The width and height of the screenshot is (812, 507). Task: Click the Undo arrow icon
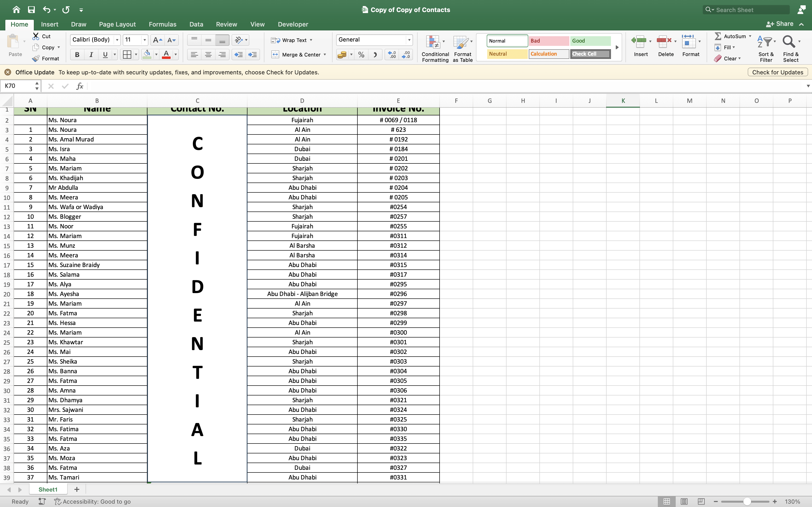pyautogui.click(x=46, y=10)
